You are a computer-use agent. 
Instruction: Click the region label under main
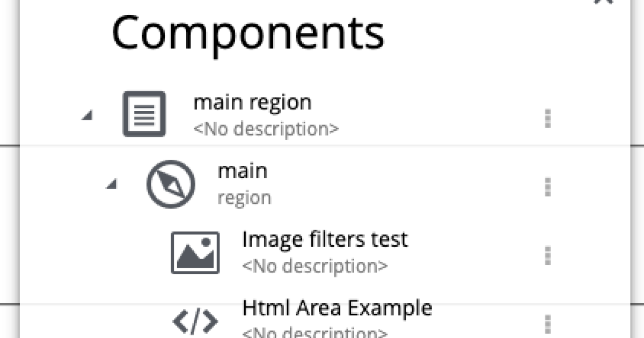point(244,197)
